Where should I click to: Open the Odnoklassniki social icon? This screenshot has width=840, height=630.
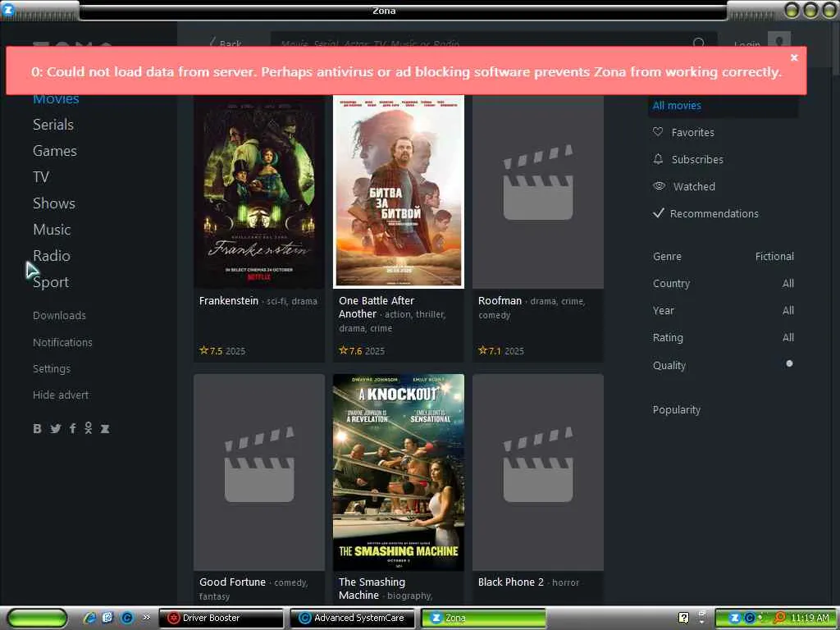point(89,428)
